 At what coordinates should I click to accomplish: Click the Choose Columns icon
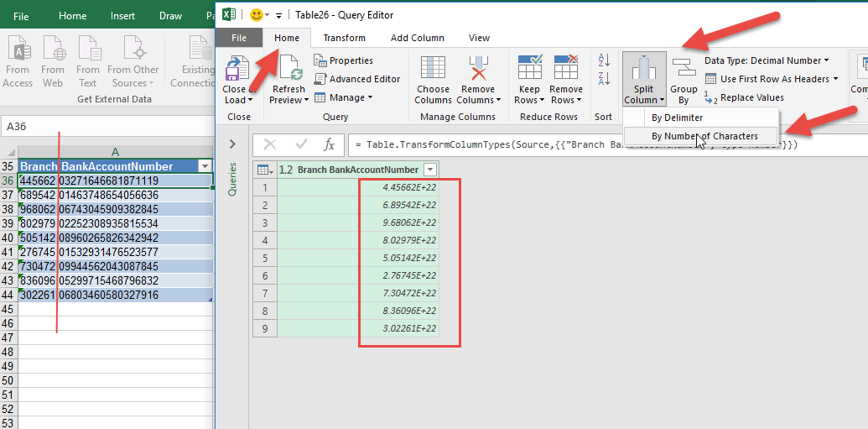click(433, 68)
